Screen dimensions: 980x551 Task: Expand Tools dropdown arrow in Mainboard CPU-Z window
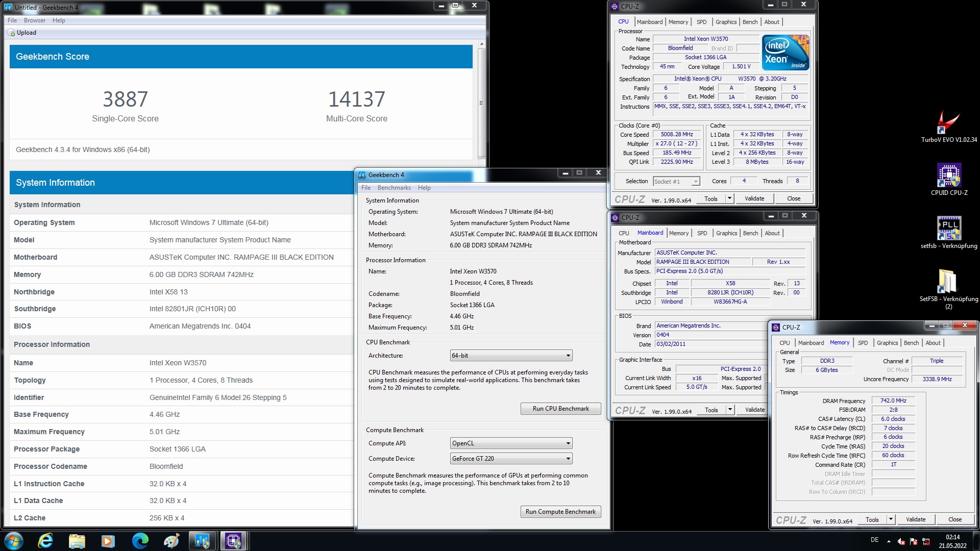(x=730, y=410)
